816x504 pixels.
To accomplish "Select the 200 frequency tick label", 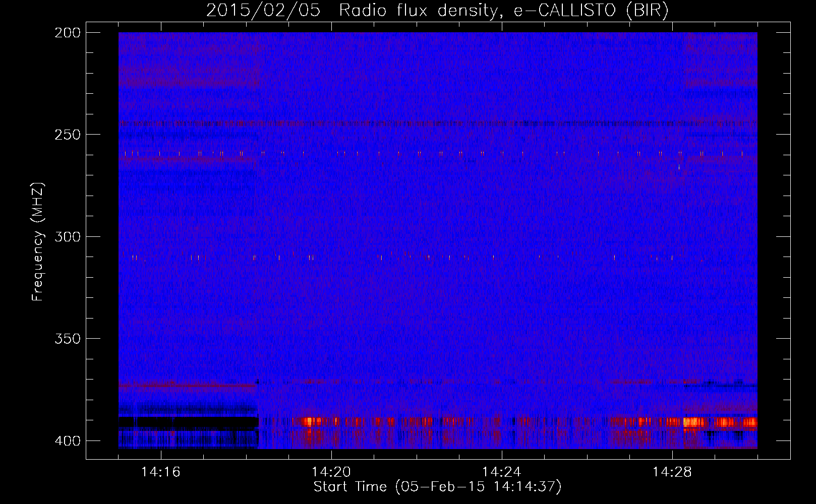I will [68, 33].
